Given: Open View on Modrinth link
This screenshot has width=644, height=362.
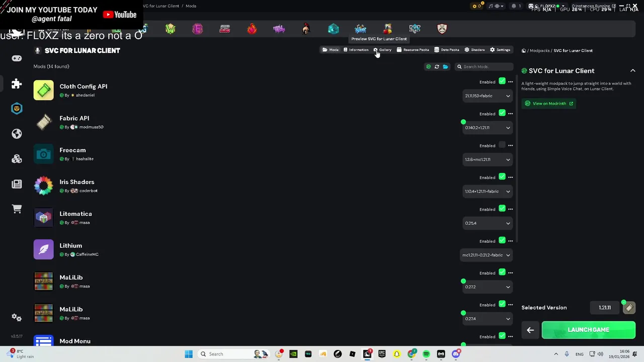Looking at the screenshot, I should coord(548,104).
